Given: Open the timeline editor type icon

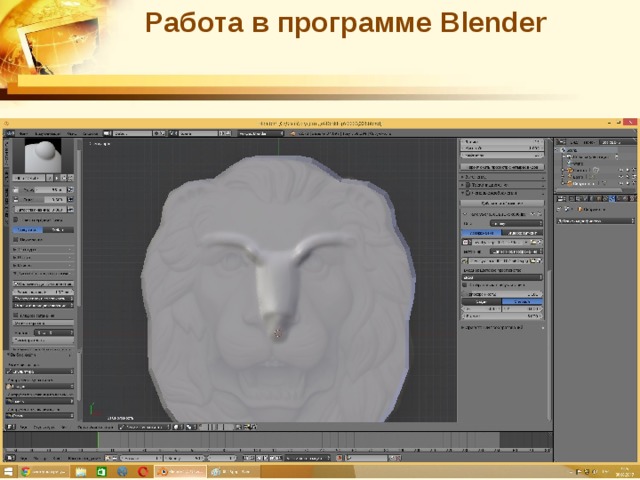Looking at the screenshot, I should (11, 458).
